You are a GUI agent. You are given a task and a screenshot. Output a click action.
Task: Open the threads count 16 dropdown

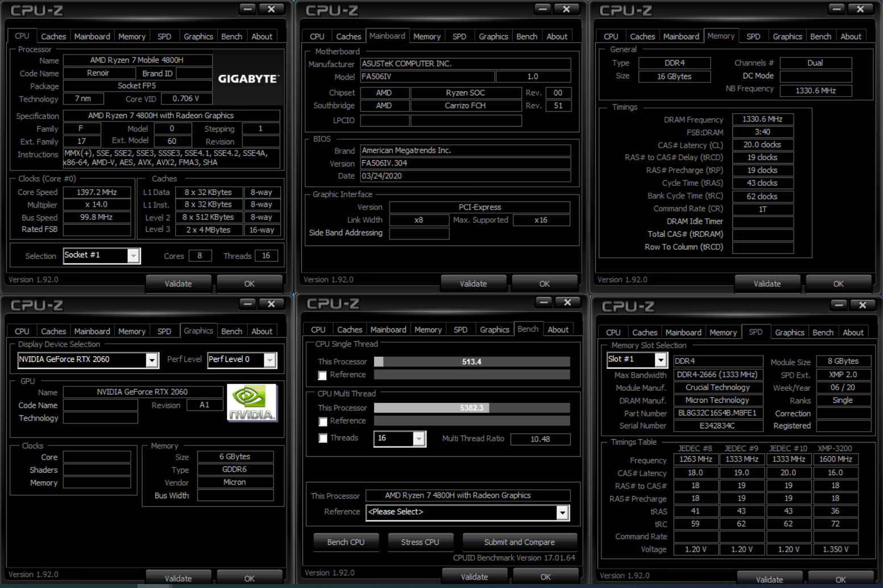[x=419, y=439]
